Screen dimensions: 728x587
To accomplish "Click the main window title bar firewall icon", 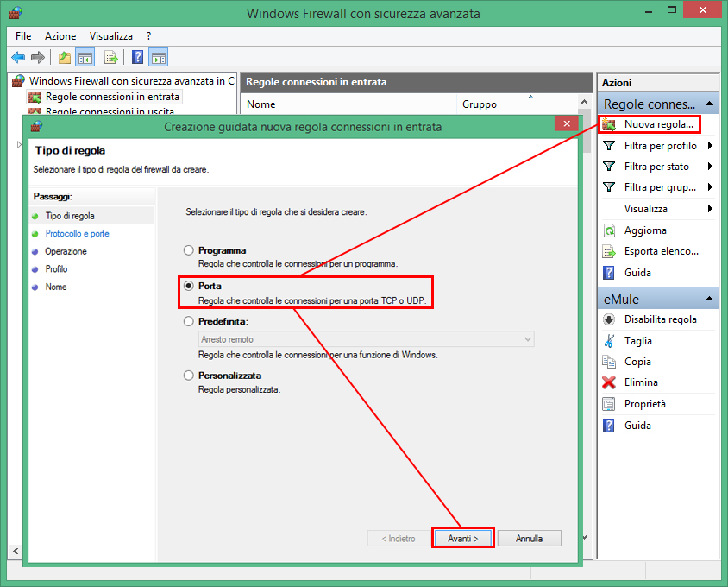I will pos(16,13).
